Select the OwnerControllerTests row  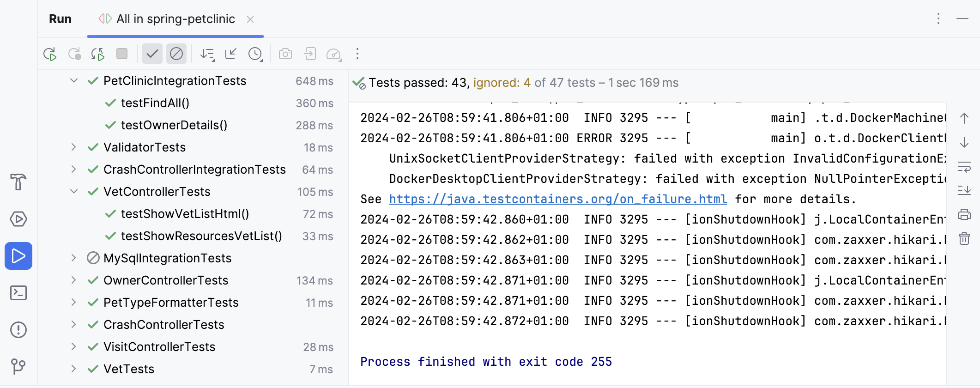(193, 280)
